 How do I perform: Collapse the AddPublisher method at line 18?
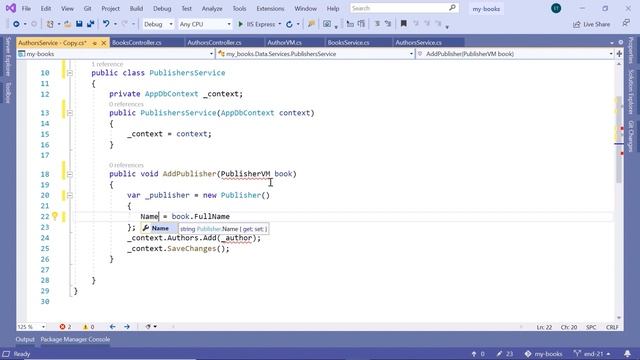[70, 174]
